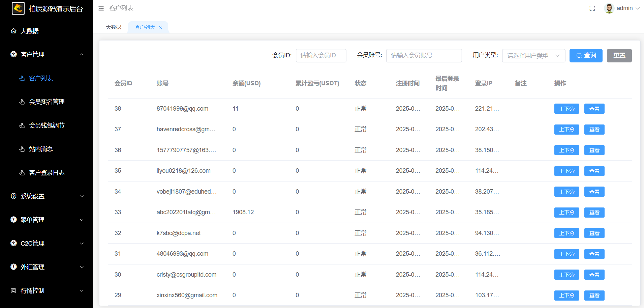Viewport: 644px width, 308px height.
Task: Click 查看 for 48046993@qq.com
Action: click(x=594, y=254)
